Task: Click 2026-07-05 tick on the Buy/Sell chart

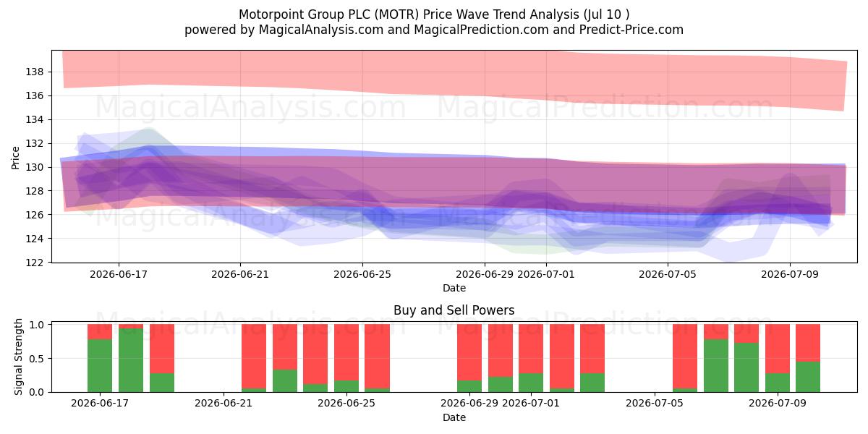Action: point(655,404)
